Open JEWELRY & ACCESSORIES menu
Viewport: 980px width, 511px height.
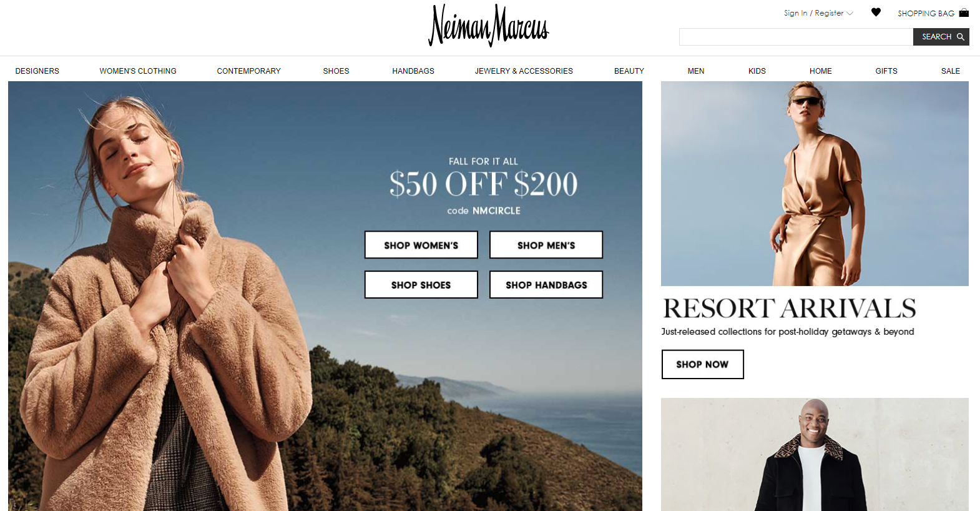[x=524, y=71]
